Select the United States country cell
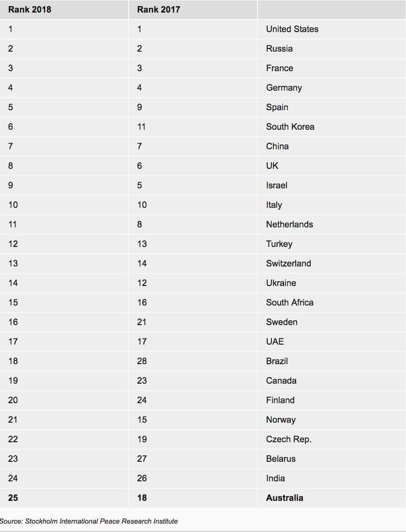Screen dimensions: 406x532 tap(292, 29)
